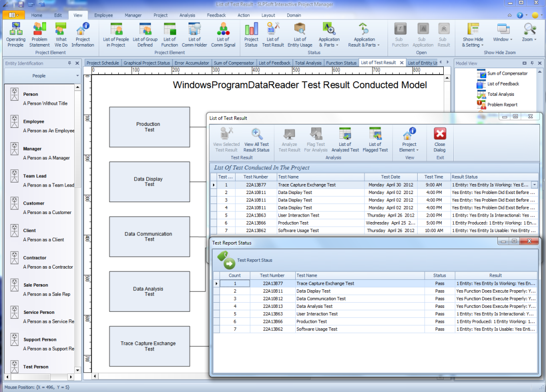Screen dimensions: 546x392
Task: Click the Test Date column header
Action: pos(391,177)
